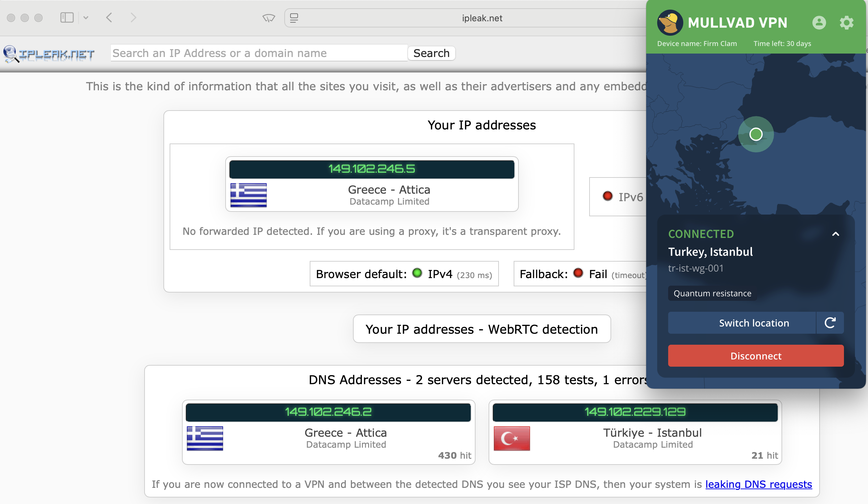Image resolution: width=868 pixels, height=504 pixels.
Task: Open Mullvad VPN settings gear
Action: tap(846, 23)
